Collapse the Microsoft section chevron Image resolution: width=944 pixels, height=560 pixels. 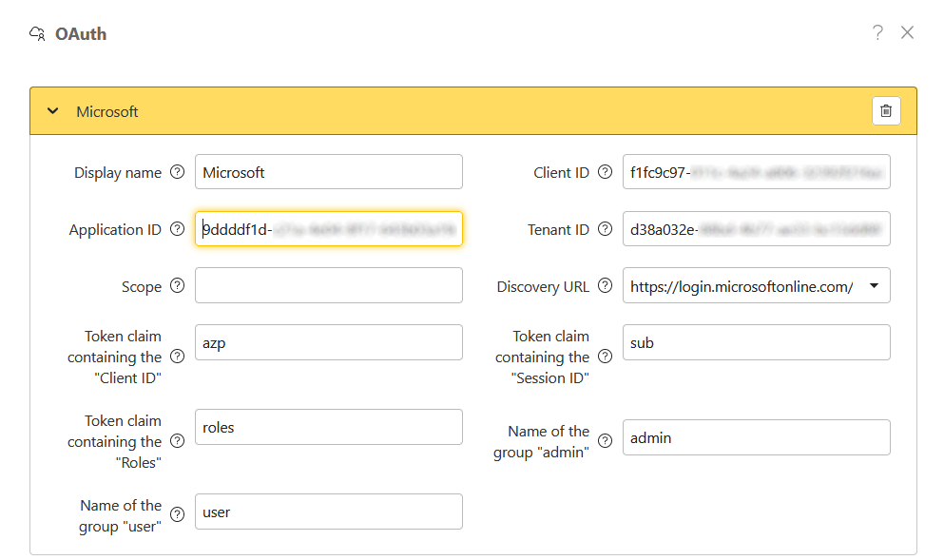pos(53,112)
